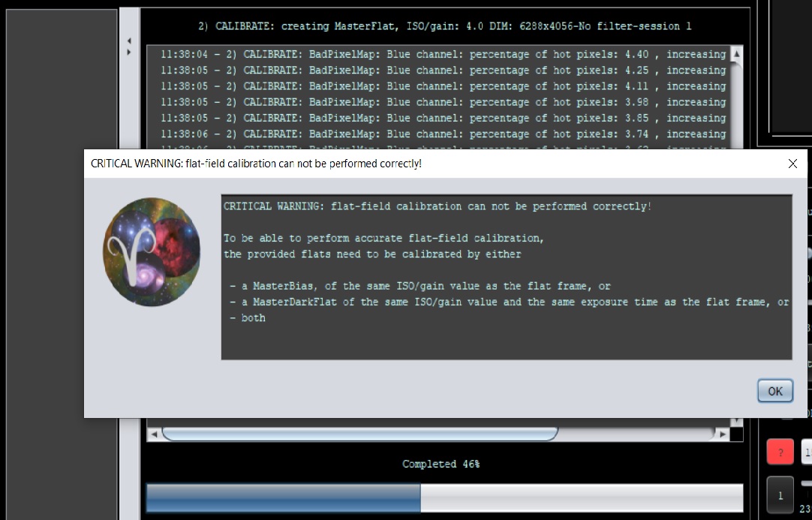Screen dimensions: 812x520
Task: Click the Completed 46% progress bar
Action: [x=444, y=497]
